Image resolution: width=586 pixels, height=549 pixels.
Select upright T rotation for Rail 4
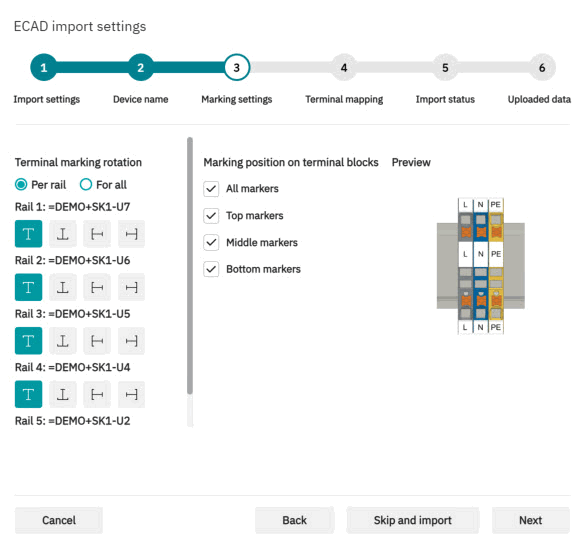point(28,394)
